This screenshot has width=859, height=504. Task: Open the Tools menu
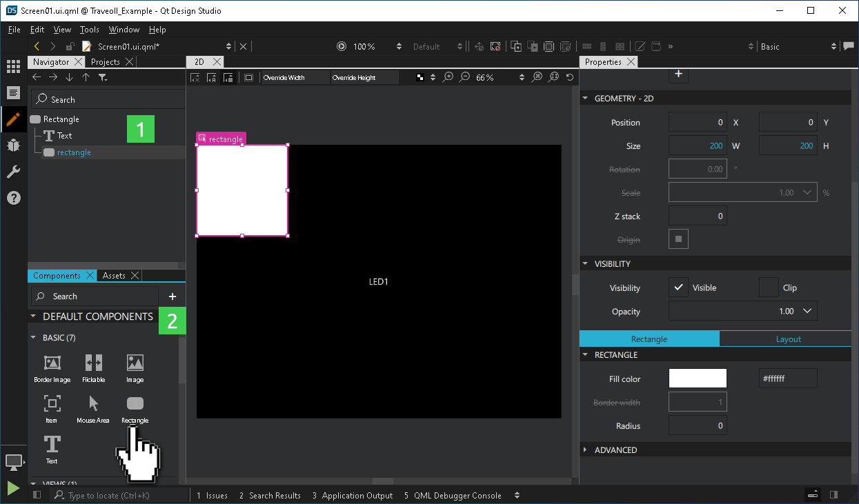tap(89, 29)
